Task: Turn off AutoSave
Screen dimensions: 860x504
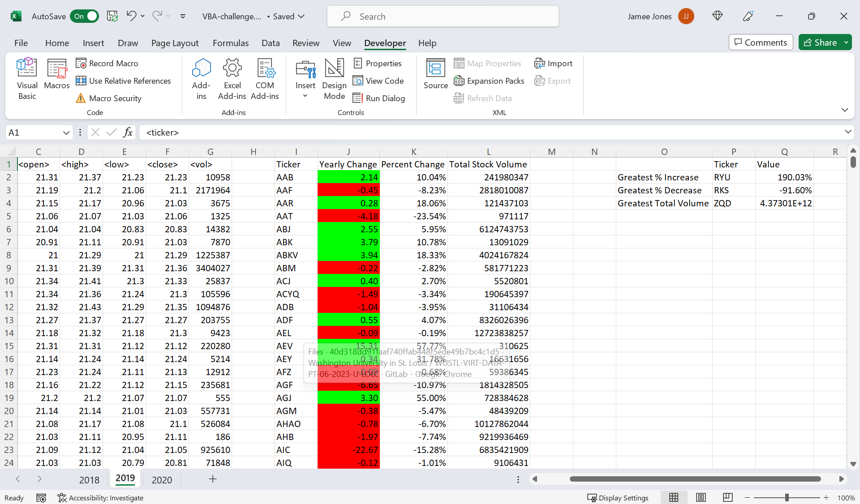Action: coord(84,16)
